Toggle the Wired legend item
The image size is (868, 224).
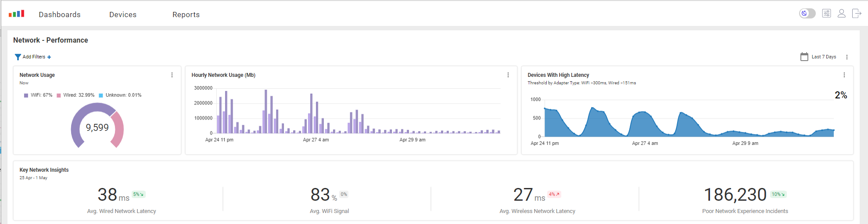[x=75, y=95]
